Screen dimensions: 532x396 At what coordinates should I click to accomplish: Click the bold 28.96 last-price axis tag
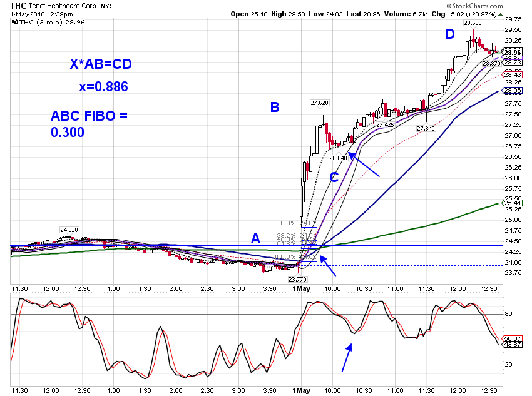[x=512, y=53]
